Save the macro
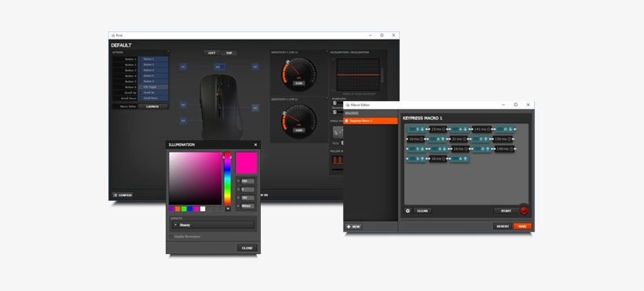Viewport: 644px width, 291px height. click(522, 226)
